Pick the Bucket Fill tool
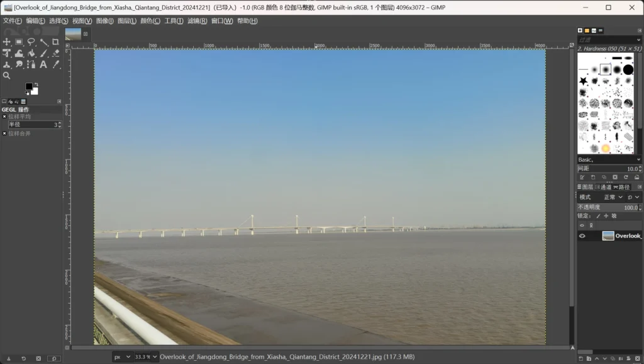Screen dimensions: 644x364 pos(31,53)
